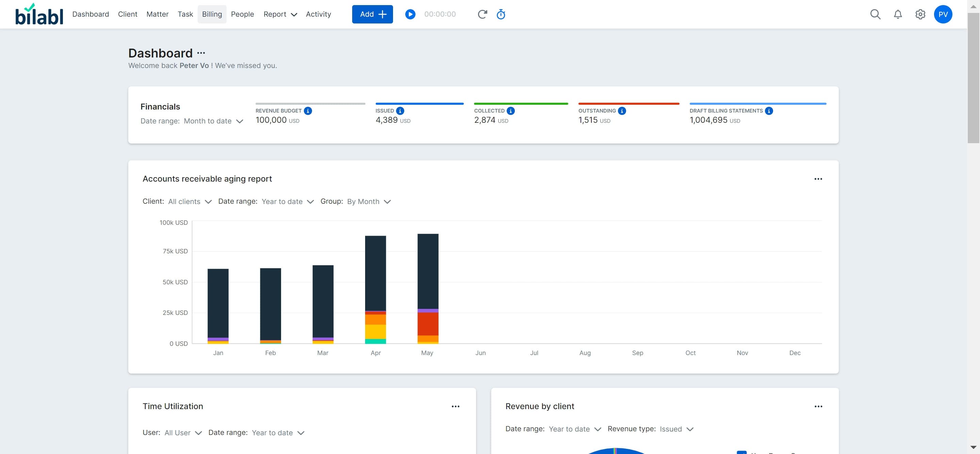The width and height of the screenshot is (980, 454).
Task: Click the Issued info icon
Action: 400,111
